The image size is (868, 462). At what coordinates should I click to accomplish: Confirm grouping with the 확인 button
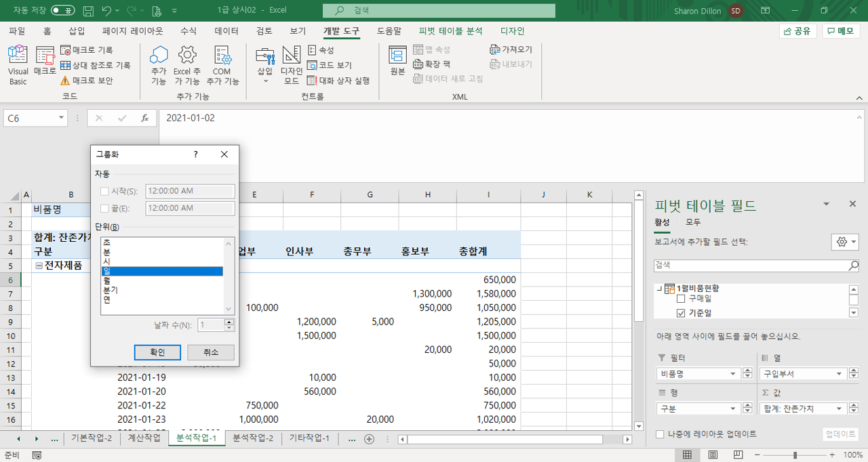(157, 352)
